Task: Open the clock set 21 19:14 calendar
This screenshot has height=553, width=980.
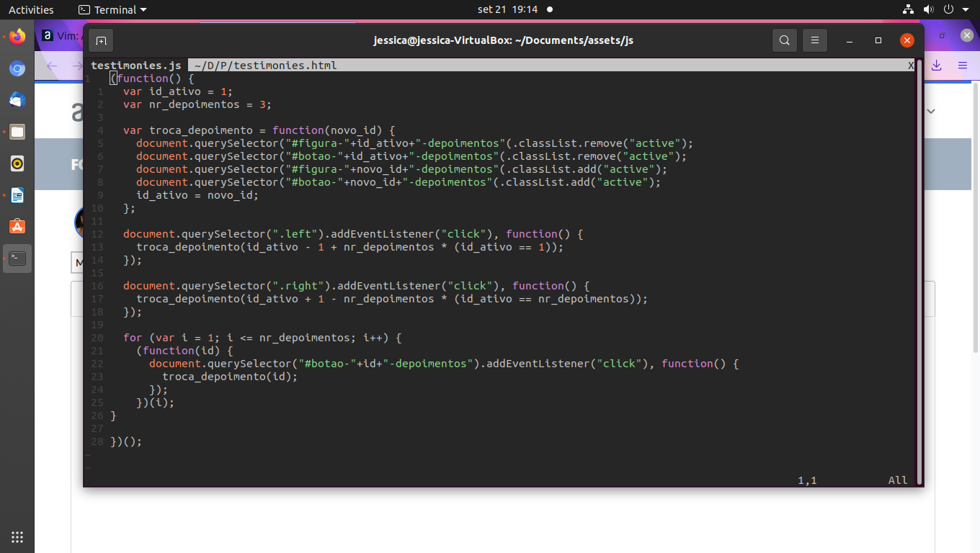Action: pyautogui.click(x=508, y=10)
